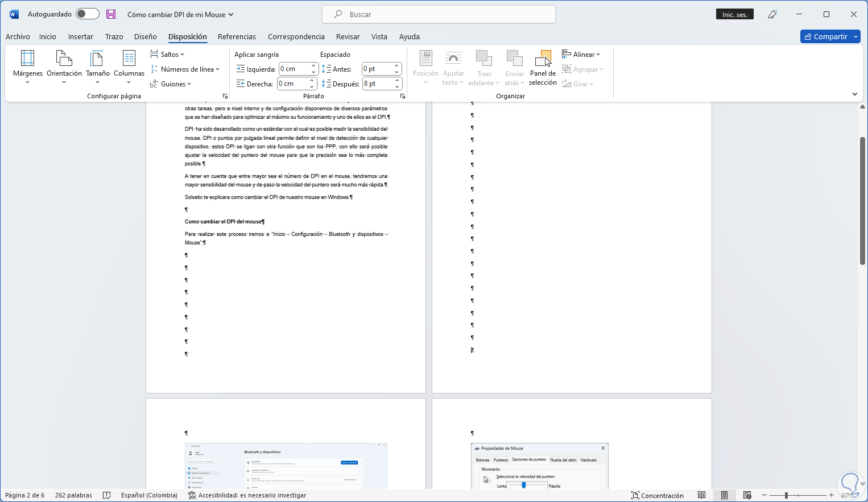Switch to the Revisar tab
Viewport: 868px width, 502px height.
click(x=348, y=36)
